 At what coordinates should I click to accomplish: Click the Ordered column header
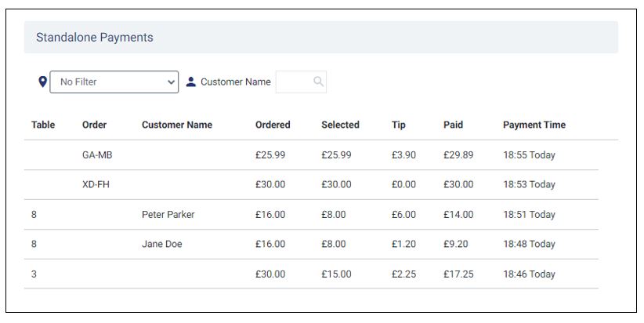tap(273, 125)
